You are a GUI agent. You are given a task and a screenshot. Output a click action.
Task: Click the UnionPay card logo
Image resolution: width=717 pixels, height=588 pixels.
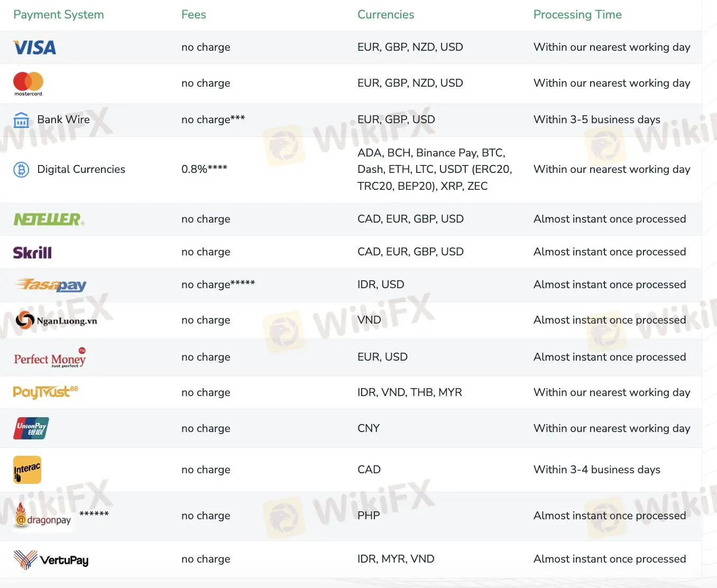pos(31,428)
